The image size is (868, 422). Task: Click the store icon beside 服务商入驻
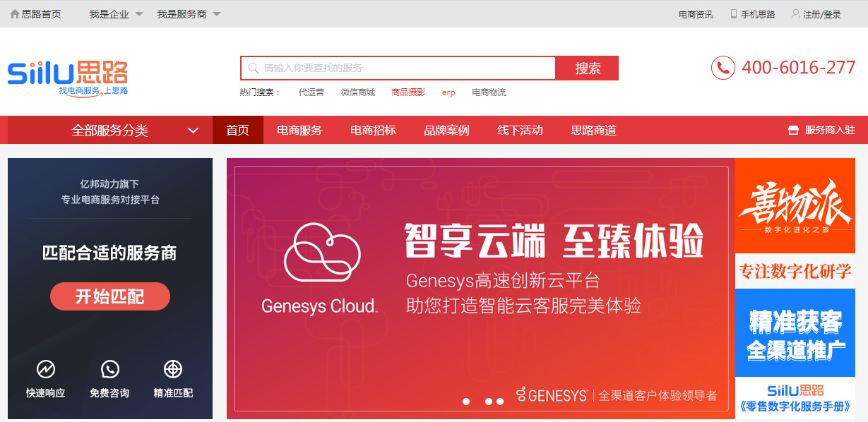pyautogui.click(x=793, y=131)
